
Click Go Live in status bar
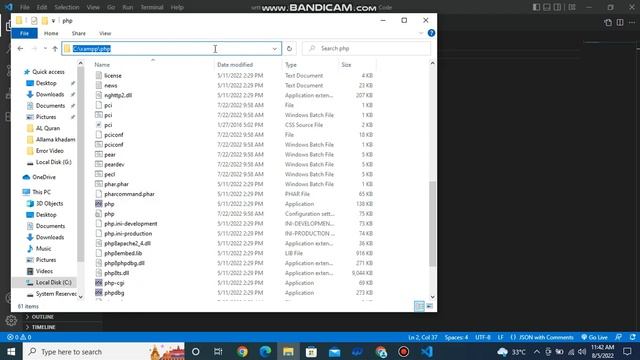coord(594,337)
